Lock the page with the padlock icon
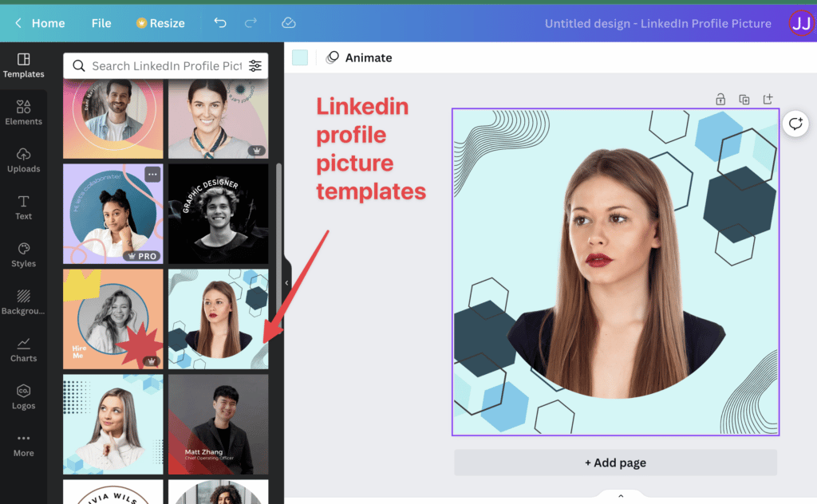Viewport: 817px width, 504px height. (720, 99)
